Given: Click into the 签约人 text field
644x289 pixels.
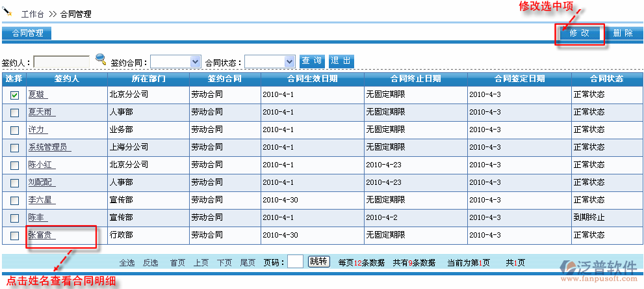Looking at the screenshot, I should point(62,61).
